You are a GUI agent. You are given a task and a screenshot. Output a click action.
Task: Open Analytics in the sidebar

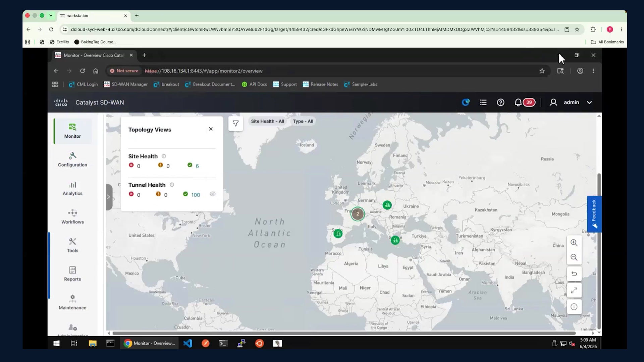coord(72,188)
